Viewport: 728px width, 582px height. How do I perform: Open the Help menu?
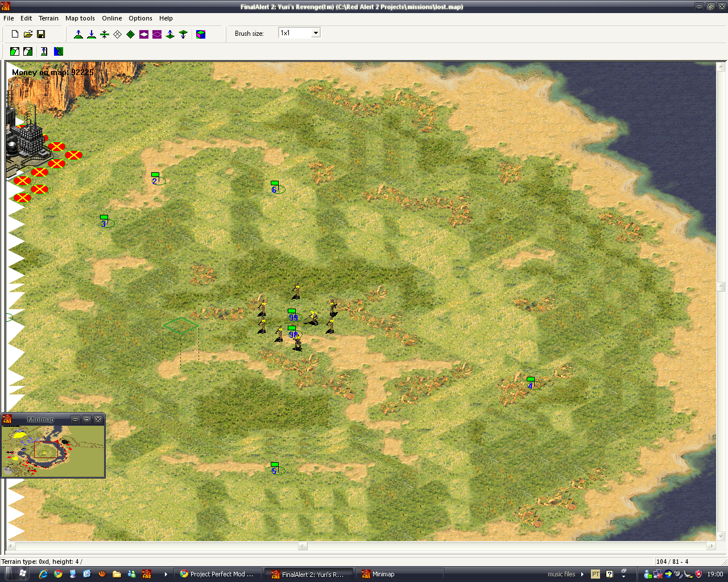click(166, 18)
